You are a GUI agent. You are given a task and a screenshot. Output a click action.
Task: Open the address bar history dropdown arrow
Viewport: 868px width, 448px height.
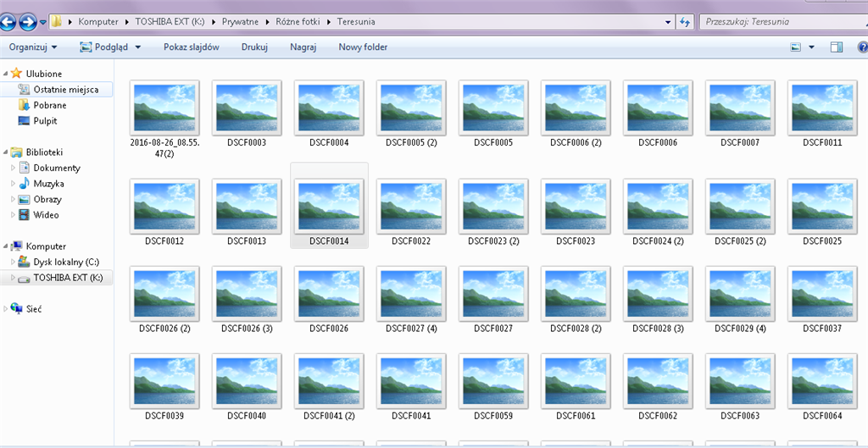[x=668, y=22]
